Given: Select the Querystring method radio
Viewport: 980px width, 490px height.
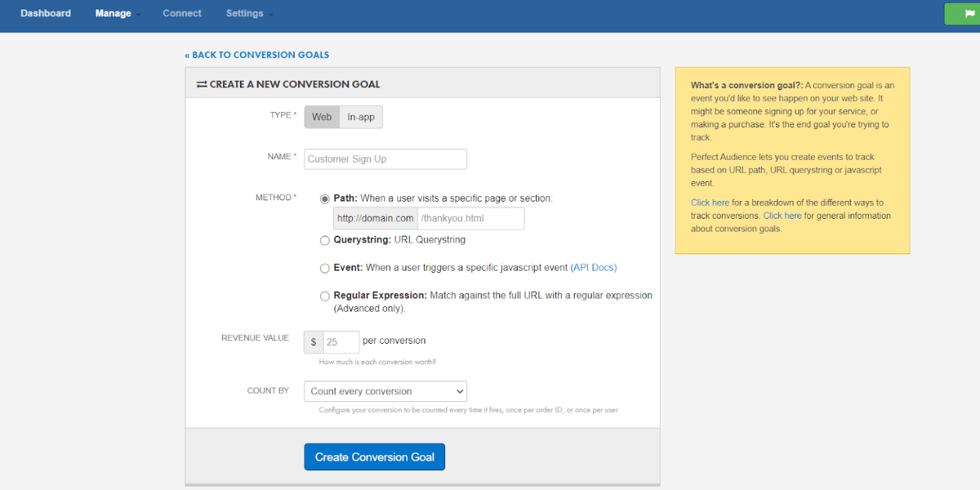Looking at the screenshot, I should click(325, 241).
